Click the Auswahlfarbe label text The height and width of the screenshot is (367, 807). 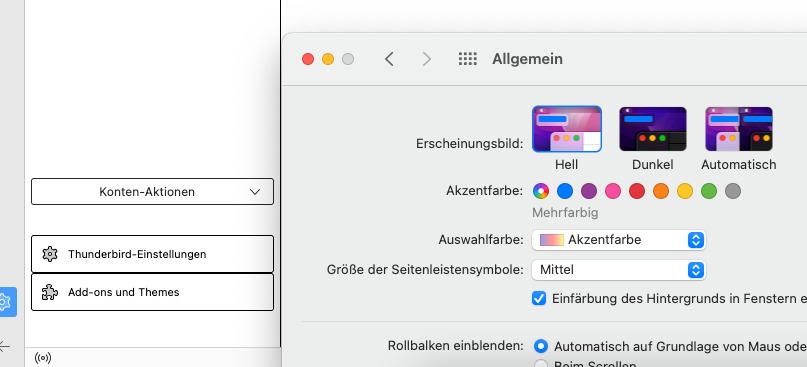click(x=481, y=240)
